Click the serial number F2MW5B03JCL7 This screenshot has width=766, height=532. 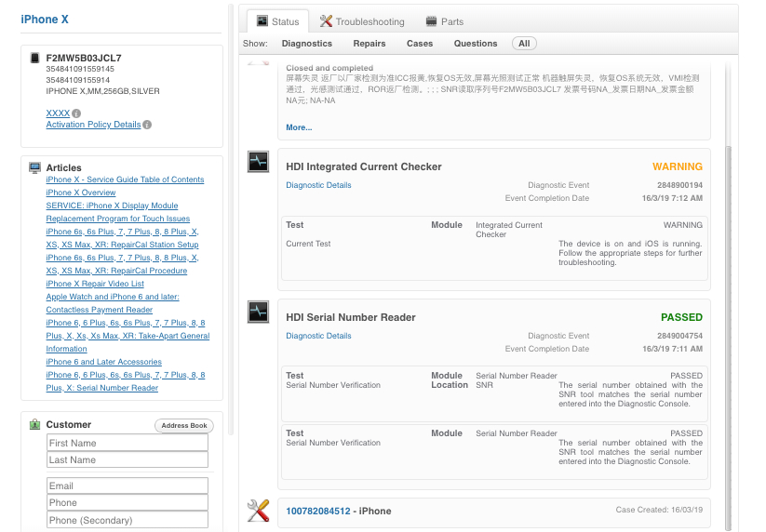84,58
